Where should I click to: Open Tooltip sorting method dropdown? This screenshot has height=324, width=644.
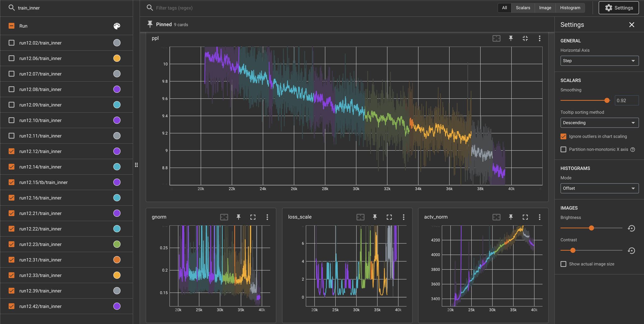point(599,123)
